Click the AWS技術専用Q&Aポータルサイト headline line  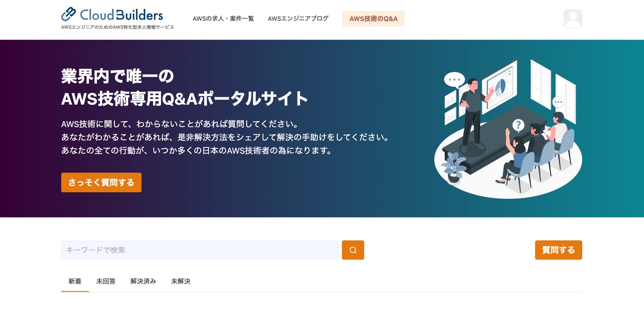185,99
